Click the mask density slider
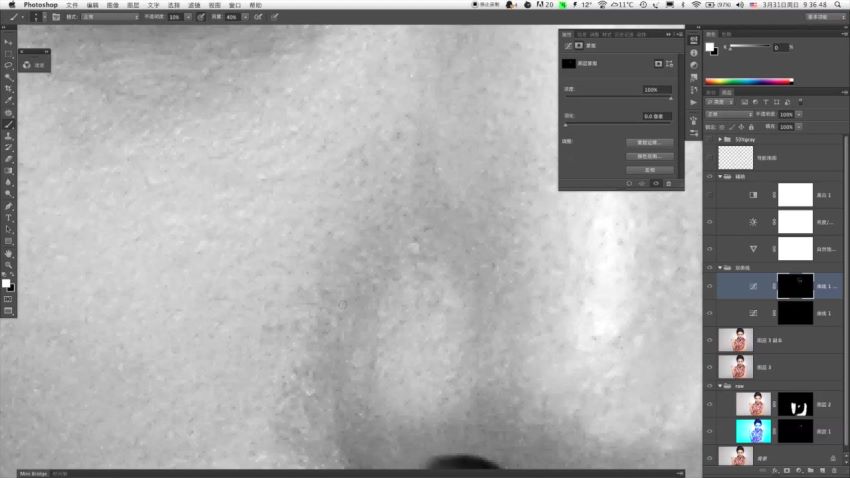The height and width of the screenshot is (478, 850). pos(618,98)
